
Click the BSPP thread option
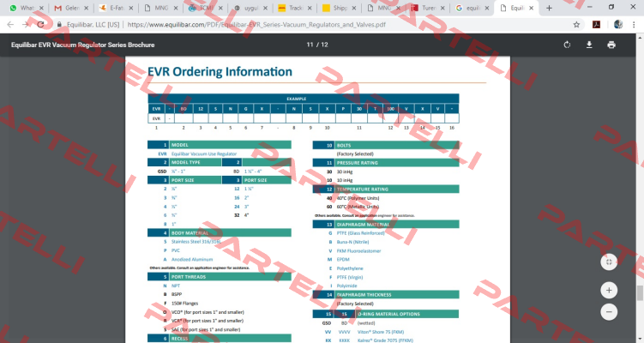[176, 294]
